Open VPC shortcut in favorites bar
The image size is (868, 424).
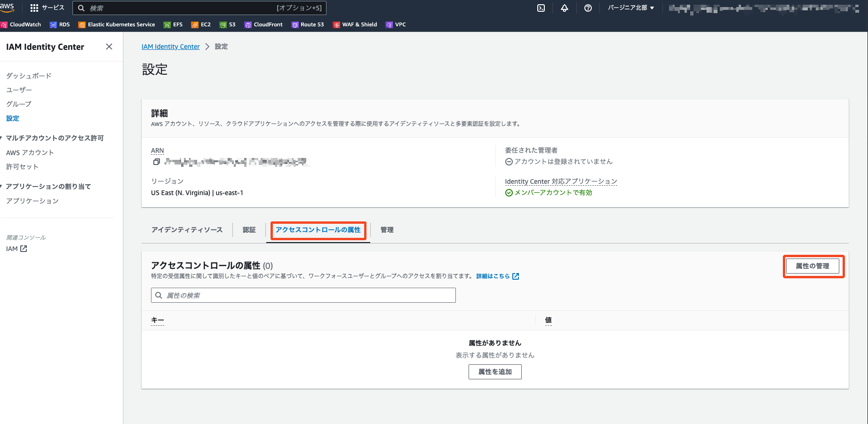[396, 24]
